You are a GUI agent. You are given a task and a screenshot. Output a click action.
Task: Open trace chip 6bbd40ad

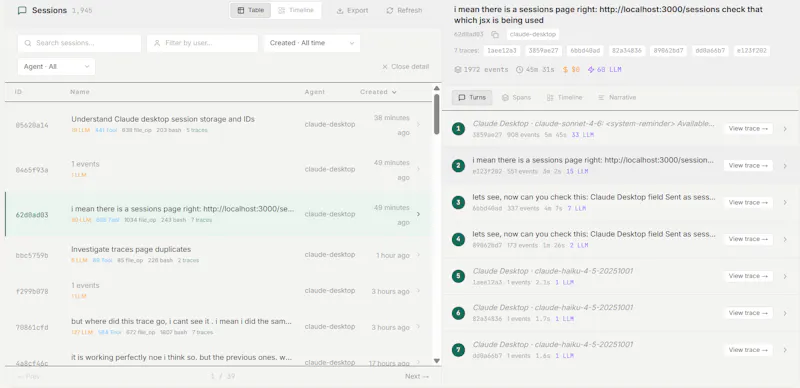coord(585,51)
